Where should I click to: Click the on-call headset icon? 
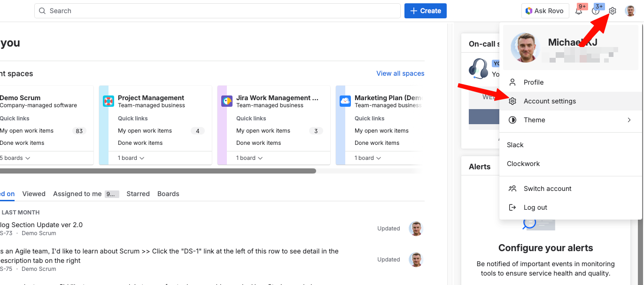[479, 69]
